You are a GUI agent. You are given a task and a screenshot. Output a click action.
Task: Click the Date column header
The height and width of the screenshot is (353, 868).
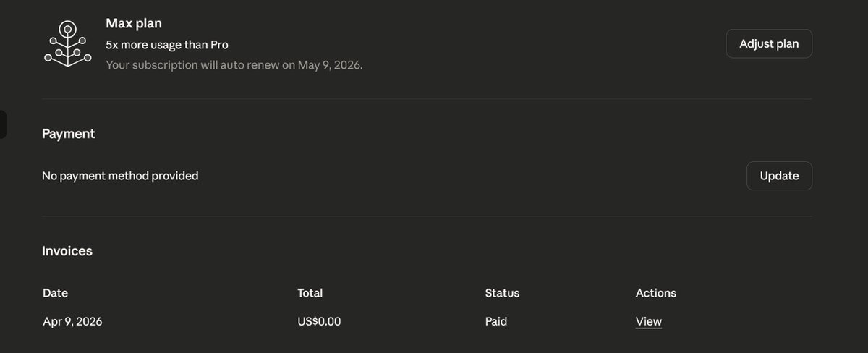point(56,293)
